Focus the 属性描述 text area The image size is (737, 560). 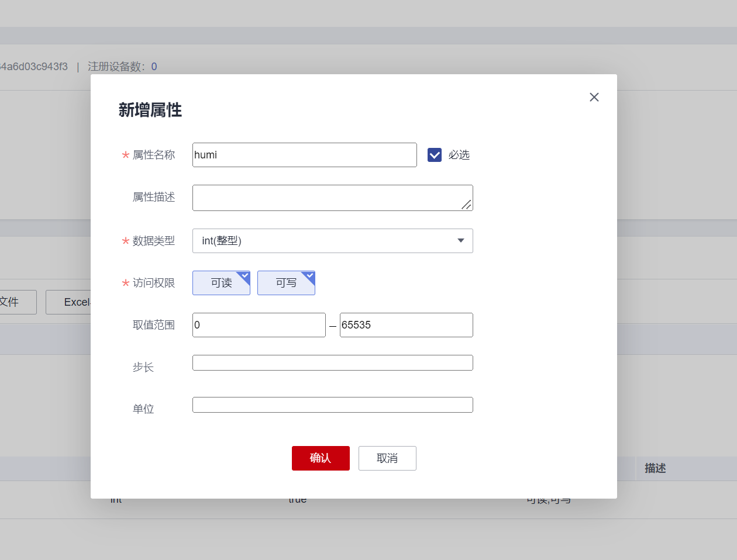(x=332, y=198)
